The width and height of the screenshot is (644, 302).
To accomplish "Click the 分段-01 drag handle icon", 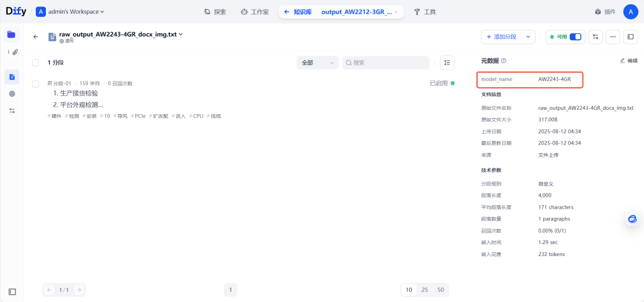I will [50, 84].
